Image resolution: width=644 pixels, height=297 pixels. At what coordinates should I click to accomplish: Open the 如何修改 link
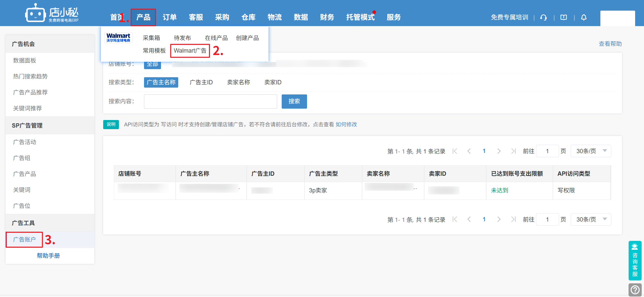[x=346, y=124]
